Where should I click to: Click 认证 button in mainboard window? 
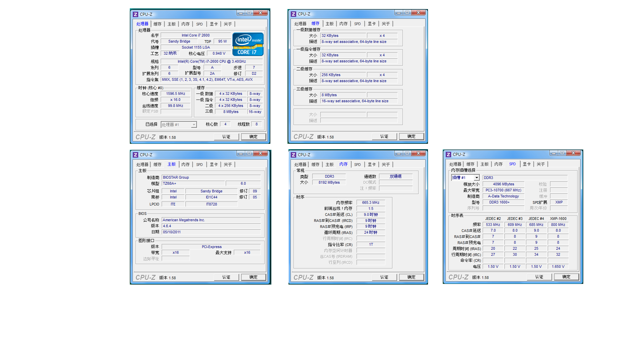[x=226, y=277]
